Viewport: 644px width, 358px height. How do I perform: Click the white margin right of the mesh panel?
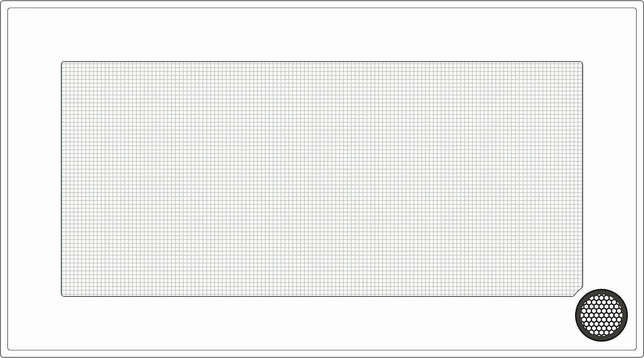click(x=610, y=175)
